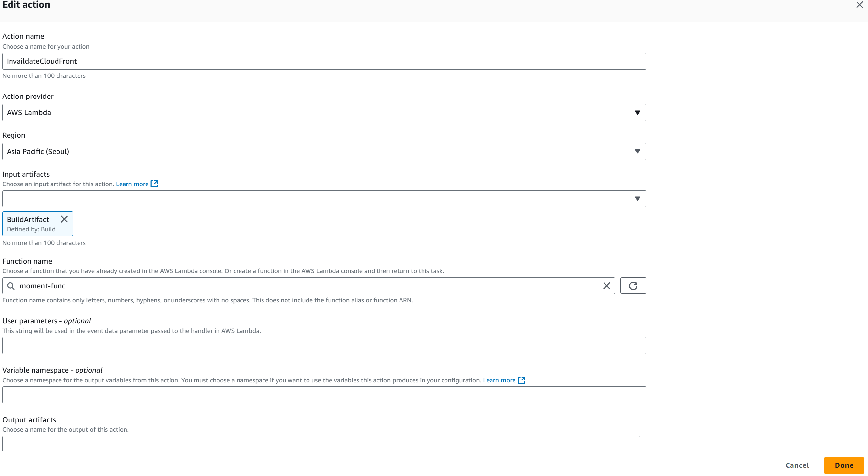Click the Output artifacts input field

point(321,444)
